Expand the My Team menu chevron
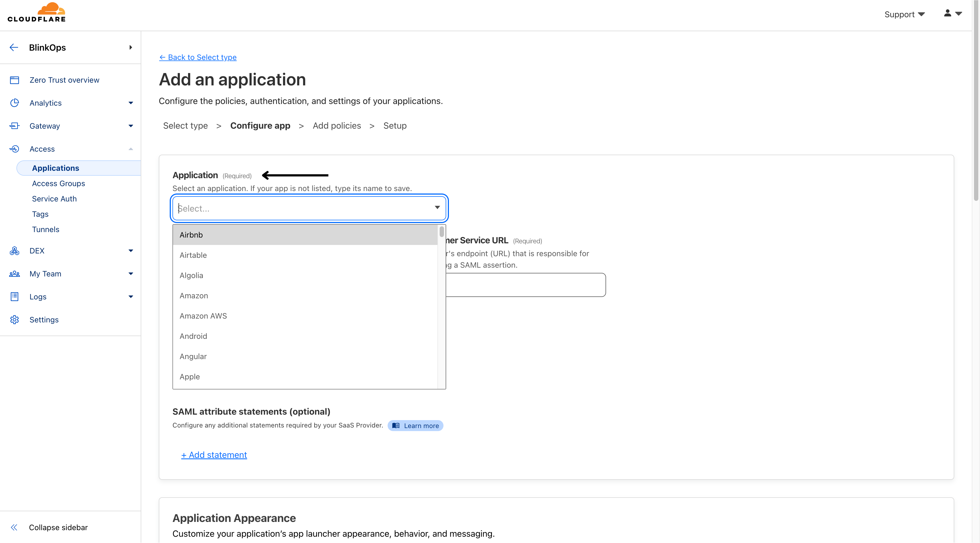 click(x=131, y=274)
